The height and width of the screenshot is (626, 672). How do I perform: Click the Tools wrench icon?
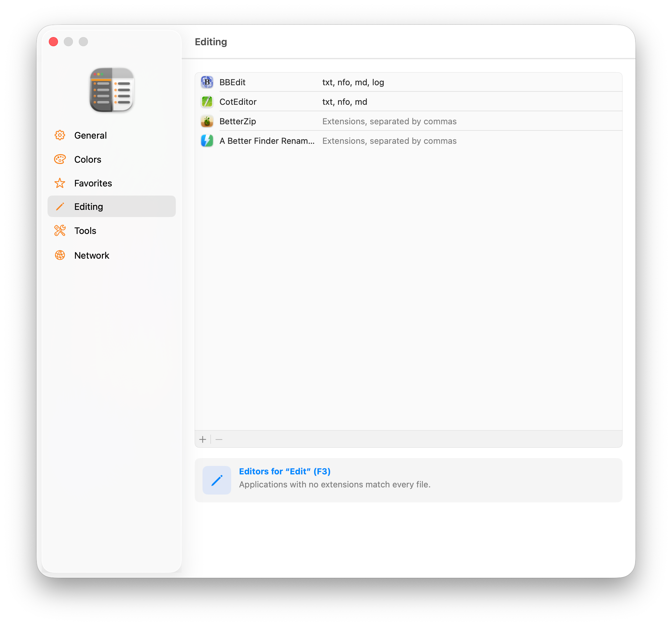[60, 231]
